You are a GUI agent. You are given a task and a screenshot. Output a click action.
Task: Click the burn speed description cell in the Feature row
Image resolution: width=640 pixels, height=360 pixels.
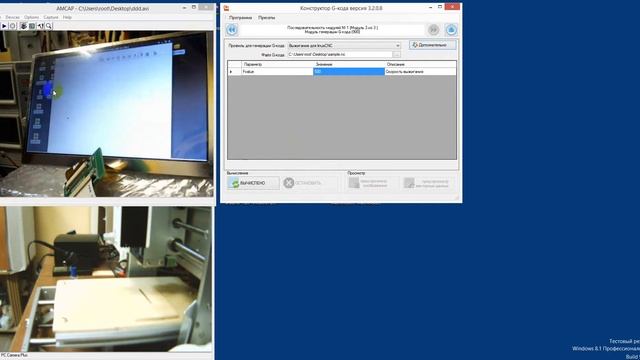click(x=420, y=71)
